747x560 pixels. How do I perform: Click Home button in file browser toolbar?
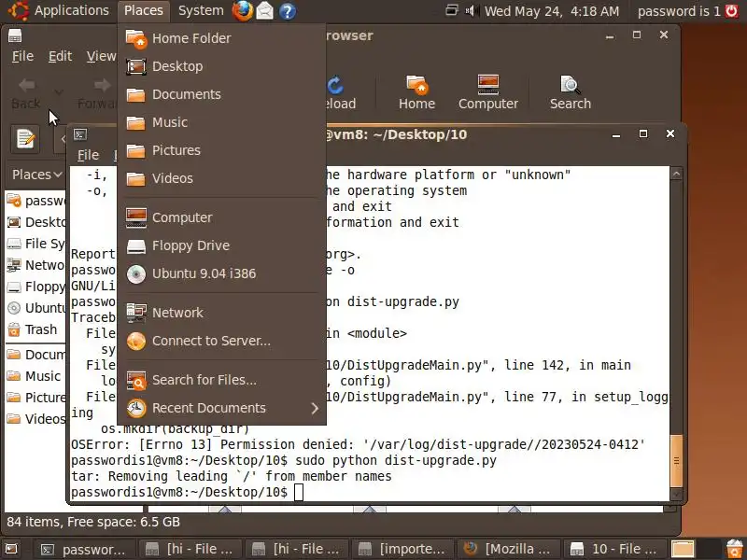[x=416, y=92]
